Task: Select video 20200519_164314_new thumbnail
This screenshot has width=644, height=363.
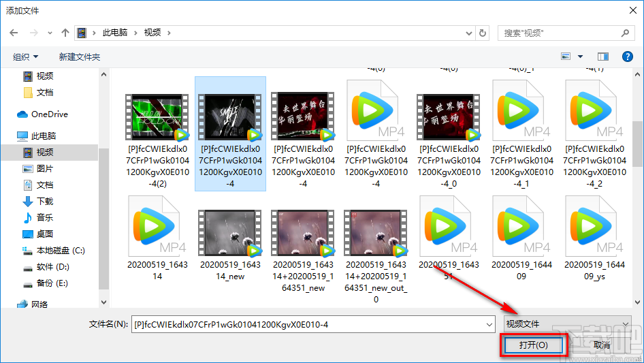Action: pyautogui.click(x=230, y=245)
